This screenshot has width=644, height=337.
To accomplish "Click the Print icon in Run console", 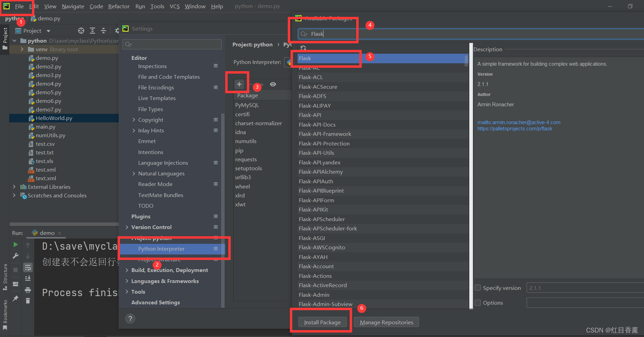I will 28,290.
